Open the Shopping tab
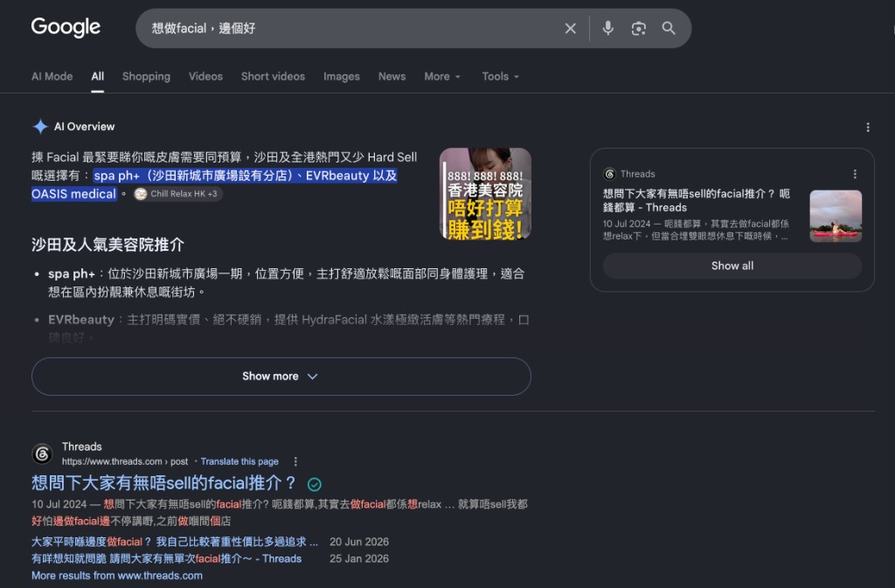The image size is (895, 588). click(x=146, y=76)
